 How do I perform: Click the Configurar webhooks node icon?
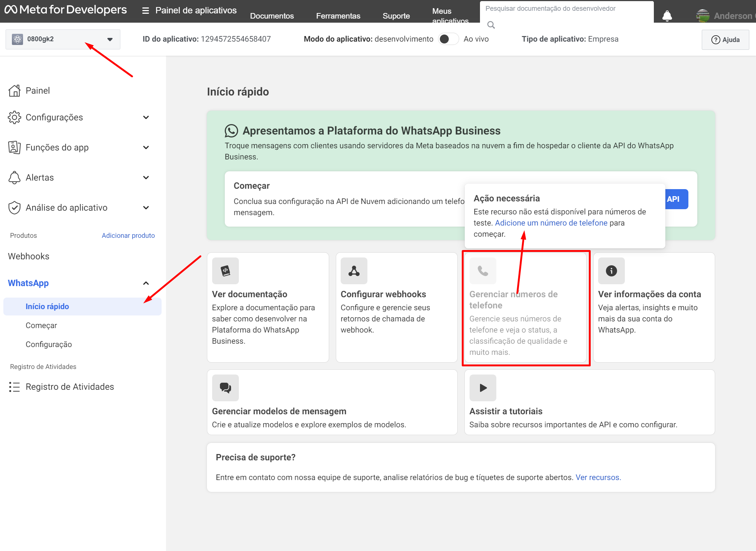(x=354, y=271)
